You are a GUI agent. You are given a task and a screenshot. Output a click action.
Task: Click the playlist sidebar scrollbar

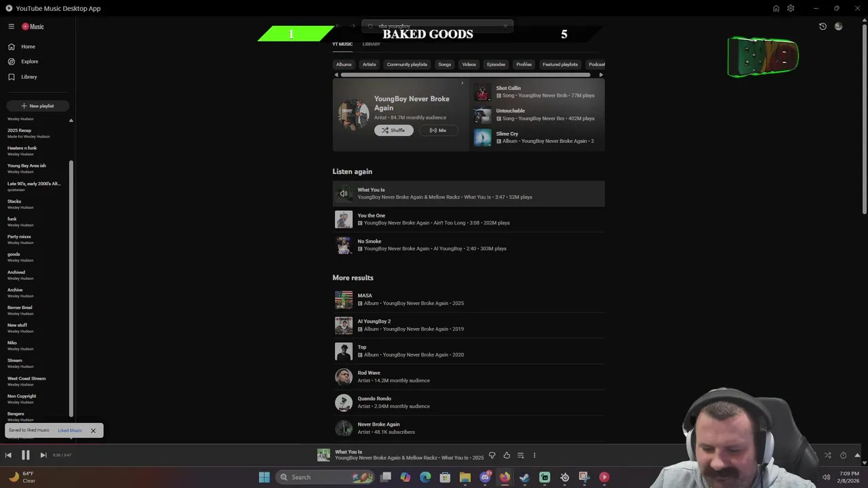[71, 288]
